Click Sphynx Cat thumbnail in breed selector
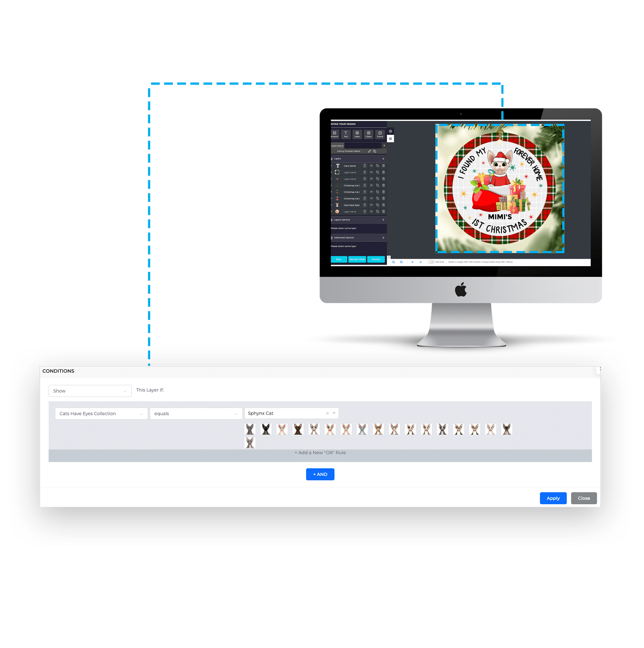 pos(250,430)
